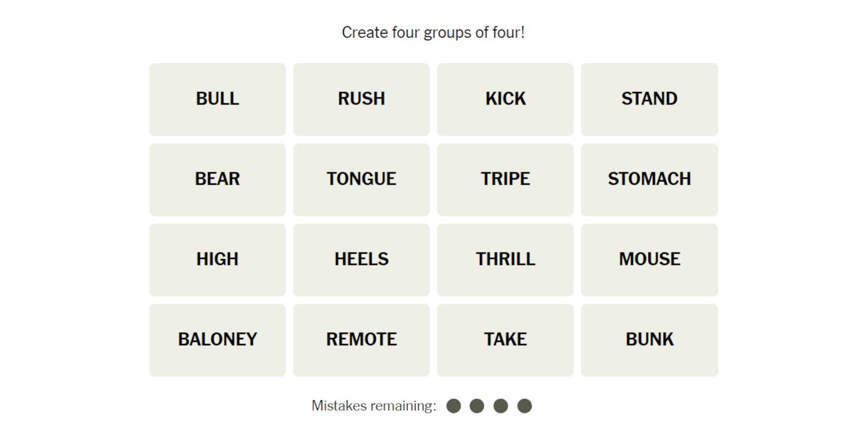Click the "Mistakes remaining" label
Image resolution: width=868 pixels, height=434 pixels.
[374, 406]
